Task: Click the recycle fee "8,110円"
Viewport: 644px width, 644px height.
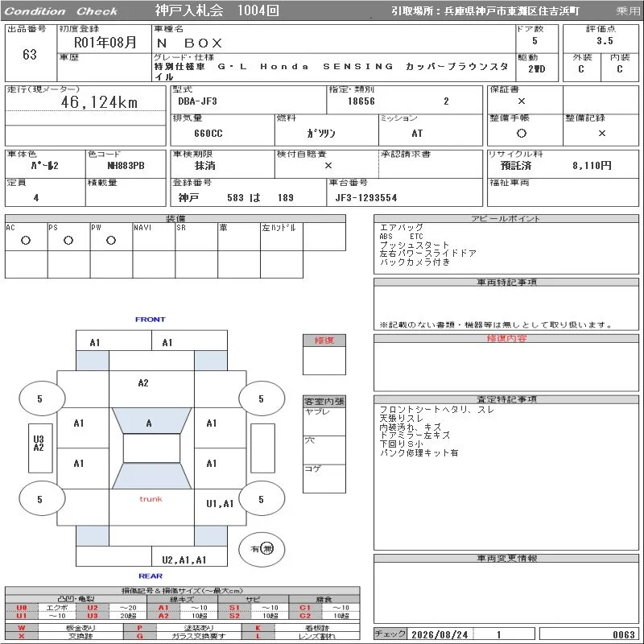Action: pos(592,166)
